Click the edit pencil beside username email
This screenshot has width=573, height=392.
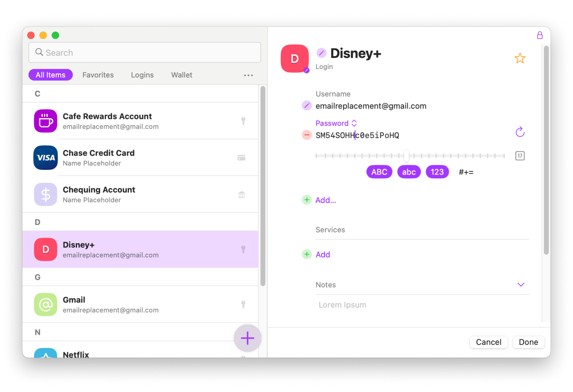307,106
